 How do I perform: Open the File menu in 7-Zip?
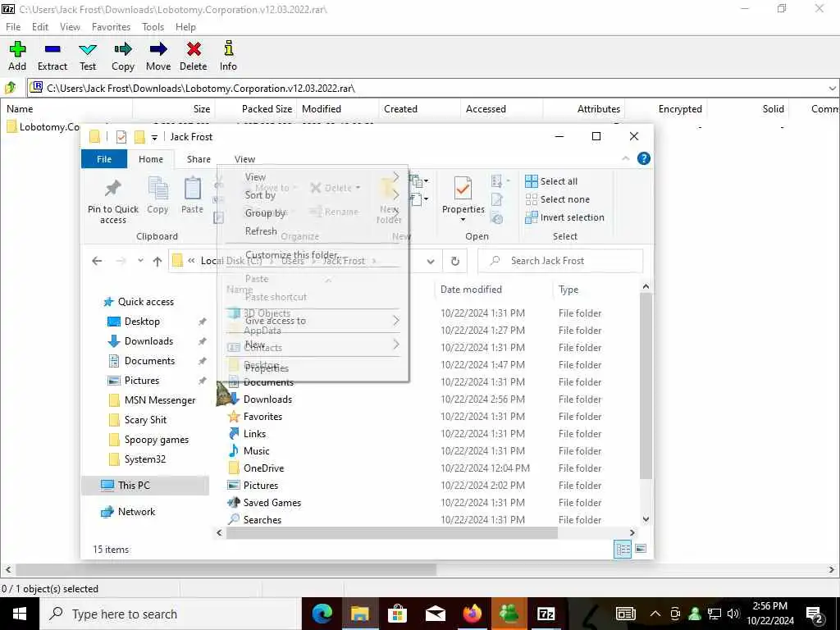pos(13,27)
